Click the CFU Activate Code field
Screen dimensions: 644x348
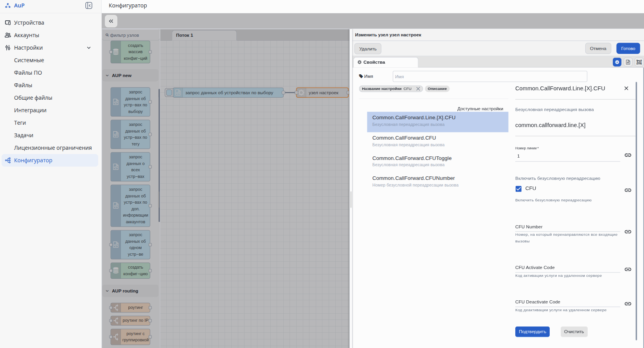(x=567, y=268)
